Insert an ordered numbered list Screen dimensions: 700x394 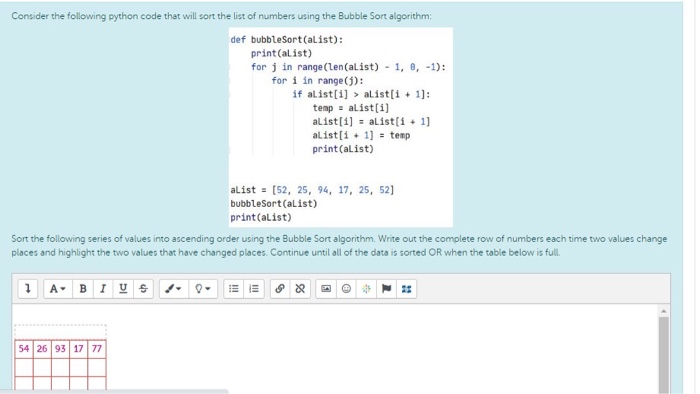click(254, 289)
